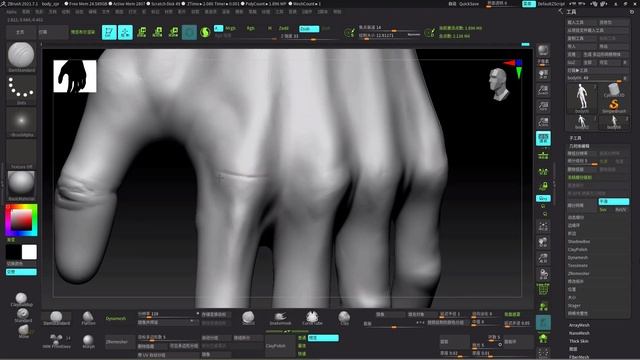The height and width of the screenshot is (360, 640).
Task: Expand the NanoMesh section
Action: click(579, 333)
